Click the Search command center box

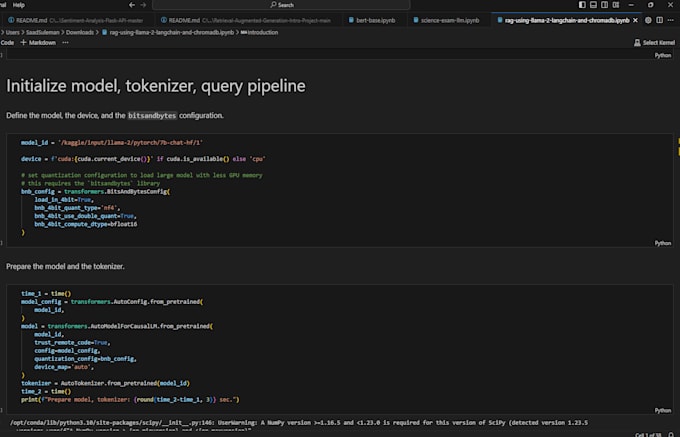tap(285, 5)
